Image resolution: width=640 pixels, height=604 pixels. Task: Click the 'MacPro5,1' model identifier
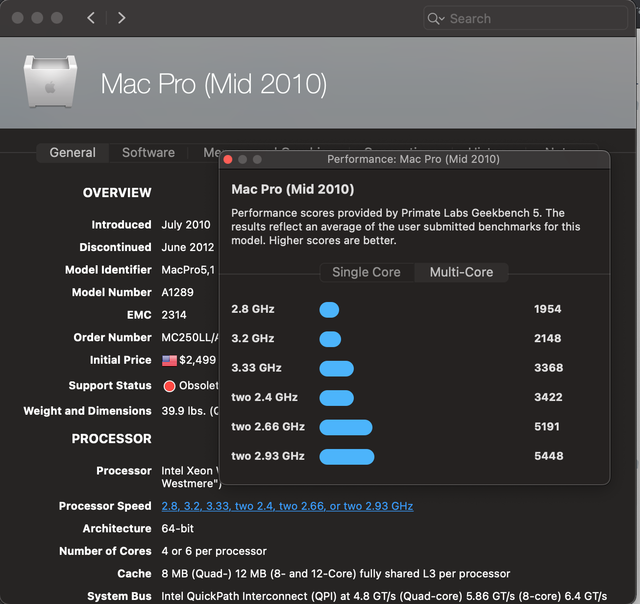pyautogui.click(x=188, y=270)
